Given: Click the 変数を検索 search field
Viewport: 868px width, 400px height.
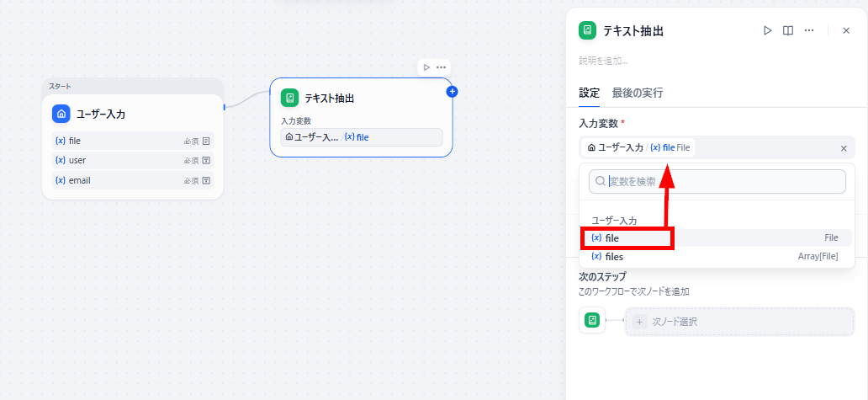Looking at the screenshot, I should pyautogui.click(x=717, y=181).
